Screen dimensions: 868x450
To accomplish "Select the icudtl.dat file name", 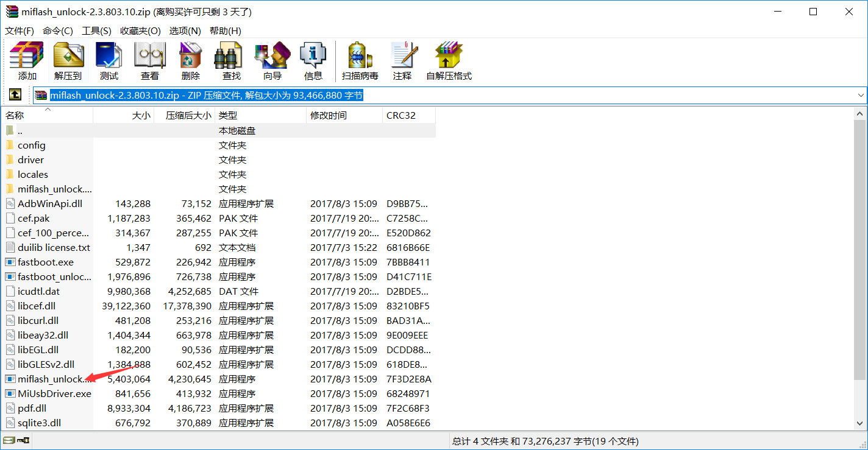I will pos(39,291).
